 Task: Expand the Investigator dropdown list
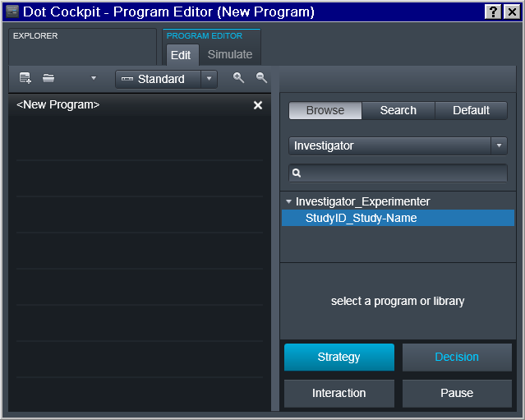pyautogui.click(x=499, y=145)
